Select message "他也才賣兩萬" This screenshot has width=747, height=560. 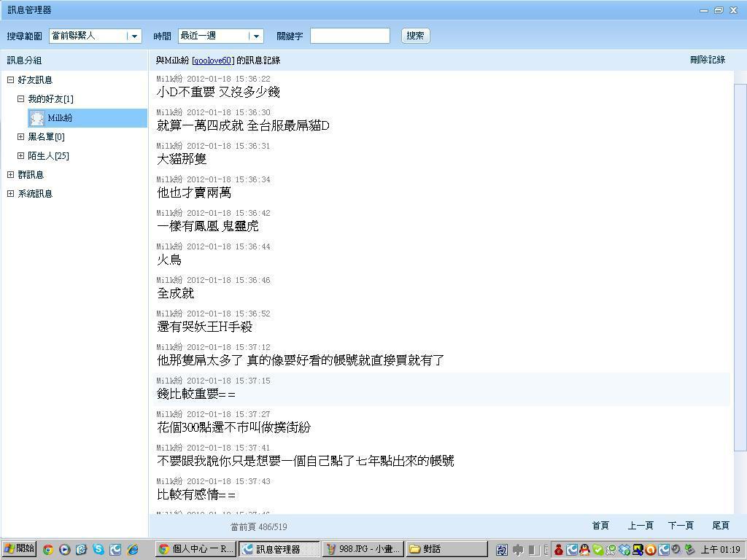(194, 192)
